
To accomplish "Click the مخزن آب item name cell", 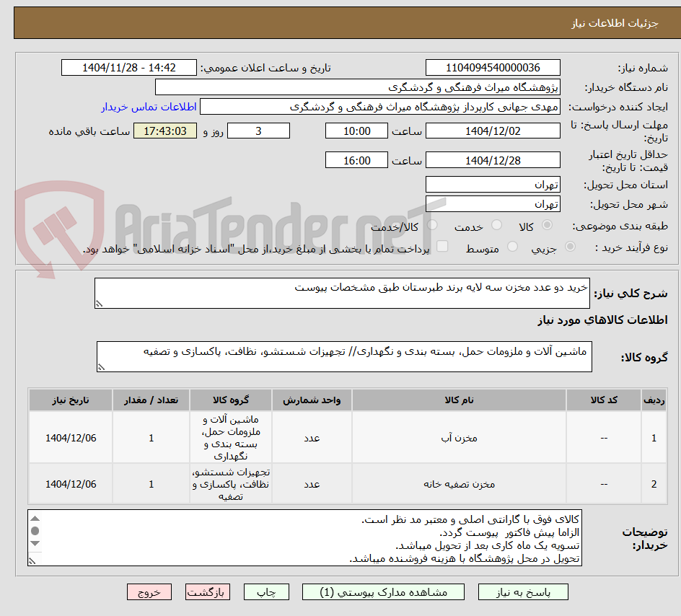I will pos(459,438).
